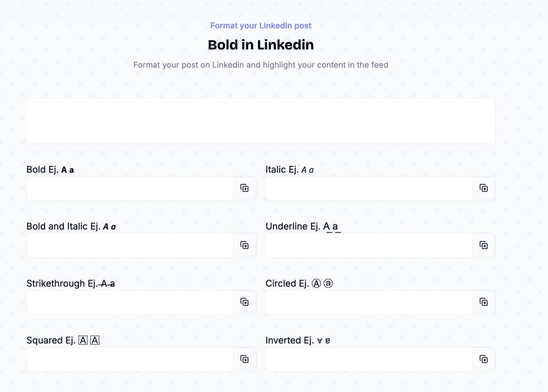Open the Format your LinkedIn post link

260,26
